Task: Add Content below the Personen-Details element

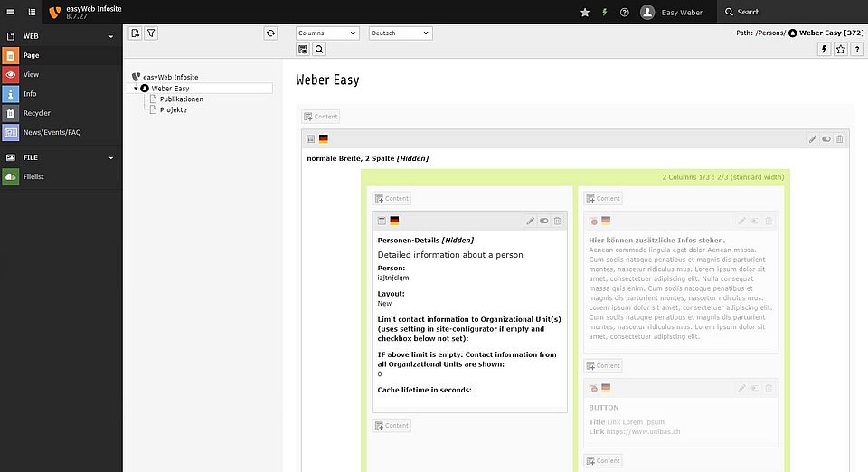Action: [x=392, y=426]
